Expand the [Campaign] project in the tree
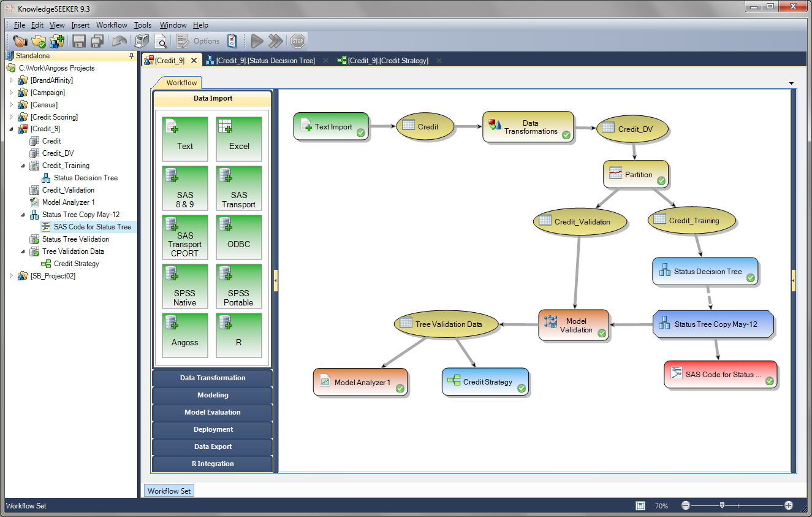The width and height of the screenshot is (812, 517). click(11, 92)
